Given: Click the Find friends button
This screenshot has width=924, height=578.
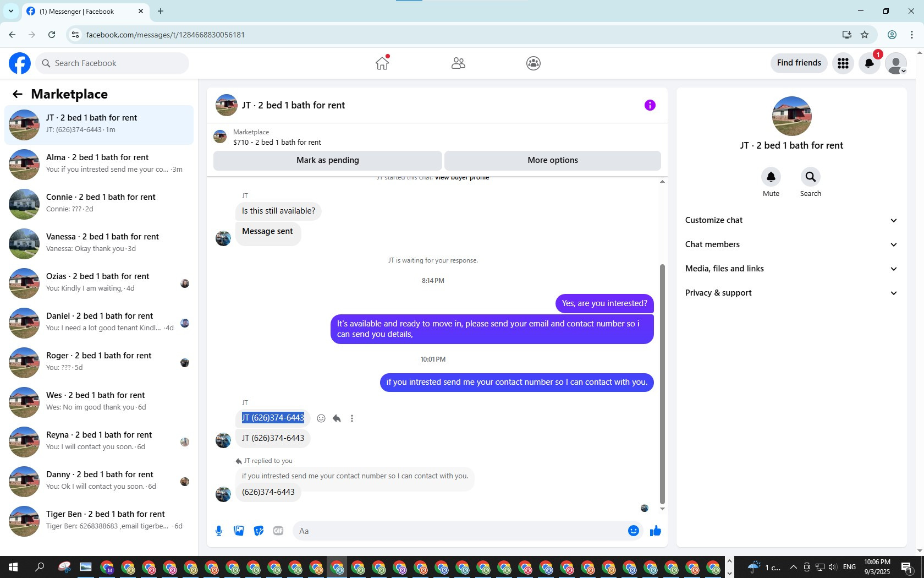Looking at the screenshot, I should [799, 63].
